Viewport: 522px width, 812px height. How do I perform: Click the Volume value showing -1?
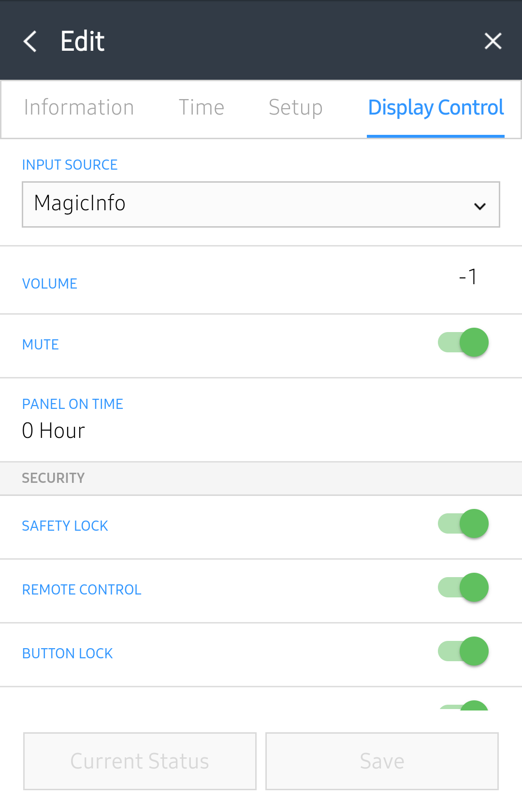pos(468,276)
